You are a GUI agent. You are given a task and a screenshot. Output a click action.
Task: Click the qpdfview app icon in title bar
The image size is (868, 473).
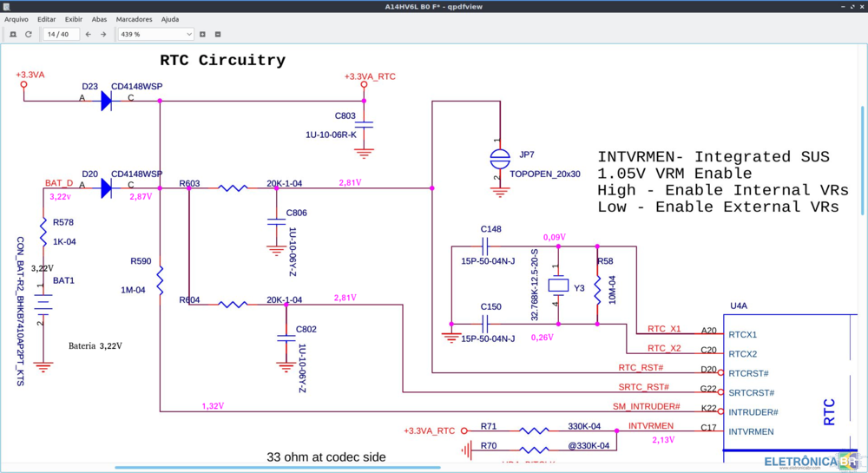coord(7,6)
